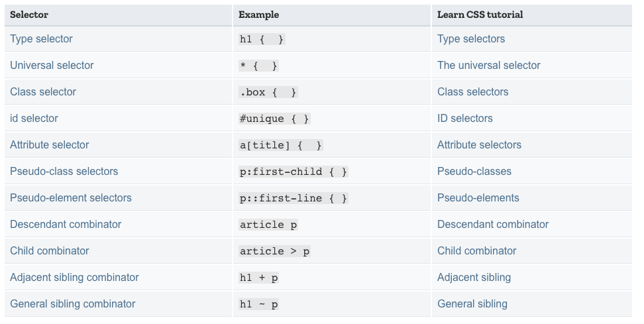644x324 pixels.
Task: Open the "General sibling" tutorial link
Action: [472, 304]
